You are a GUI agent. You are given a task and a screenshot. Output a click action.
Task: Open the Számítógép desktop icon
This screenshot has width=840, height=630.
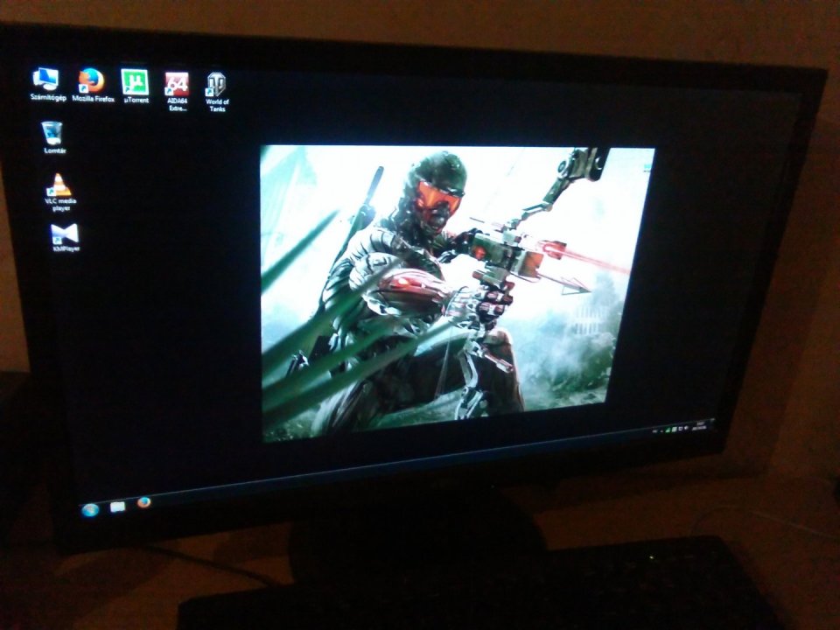(47, 84)
